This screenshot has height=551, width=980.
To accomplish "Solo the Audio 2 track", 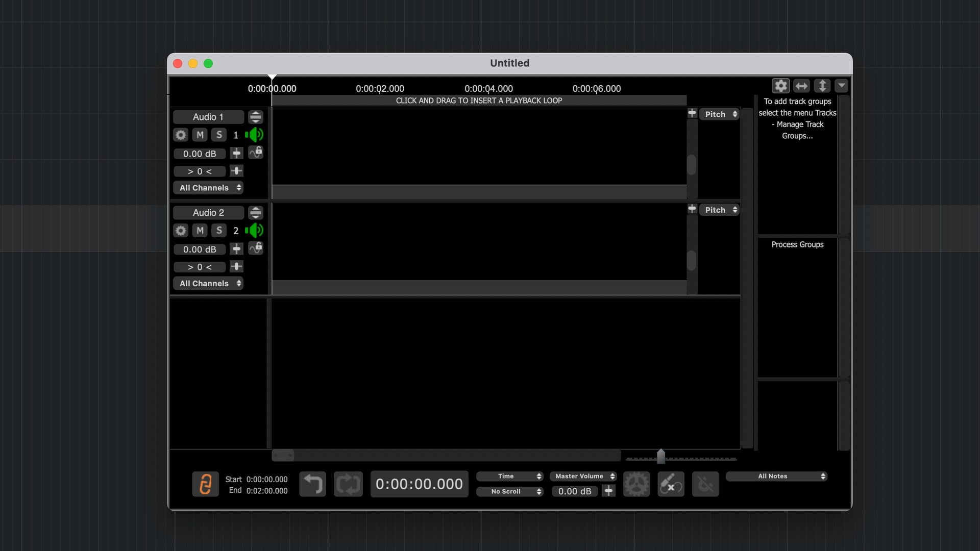I will pyautogui.click(x=219, y=231).
